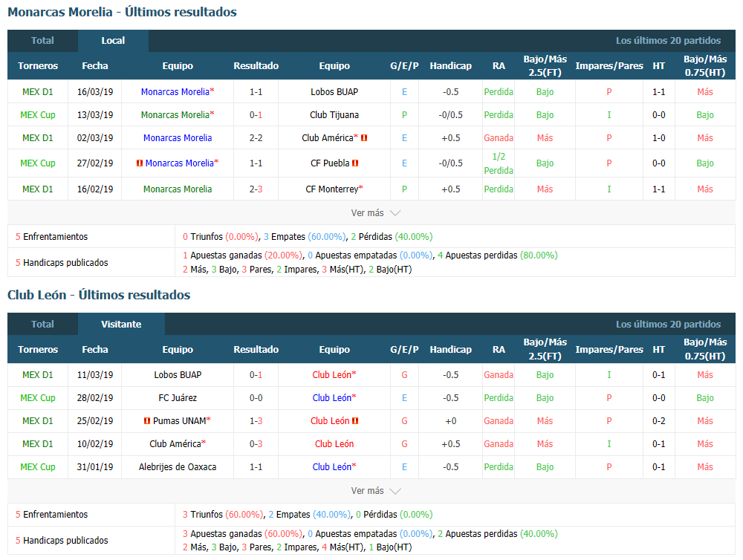Click Ganada in the RA column for 02/03/19
Image resolution: width=743 pixels, height=560 pixels.
[499, 138]
